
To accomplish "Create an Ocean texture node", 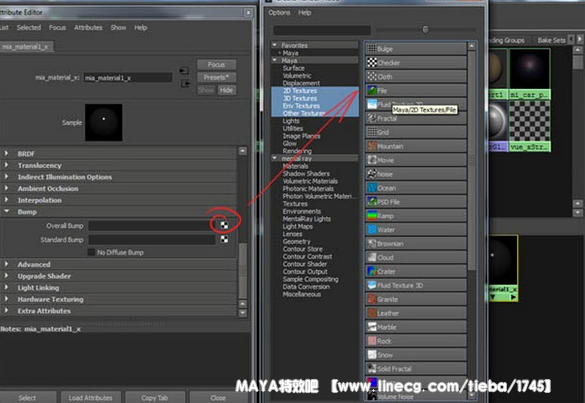I will tap(416, 188).
